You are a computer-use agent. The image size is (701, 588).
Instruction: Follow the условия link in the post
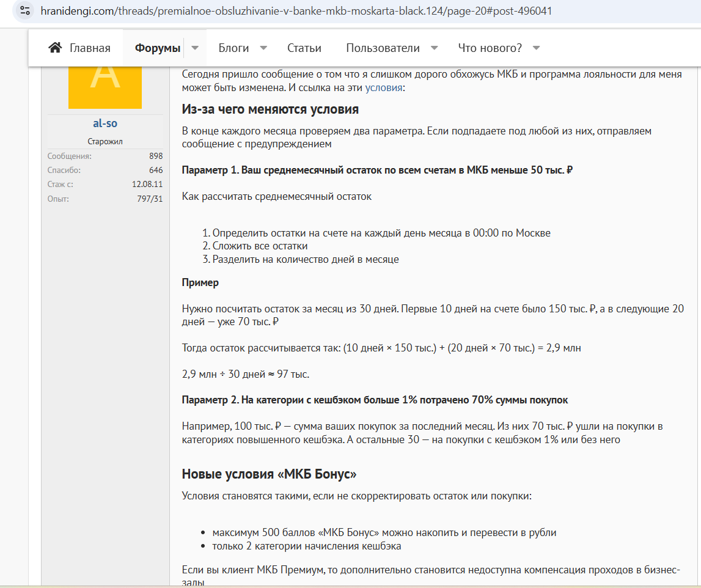(x=384, y=87)
